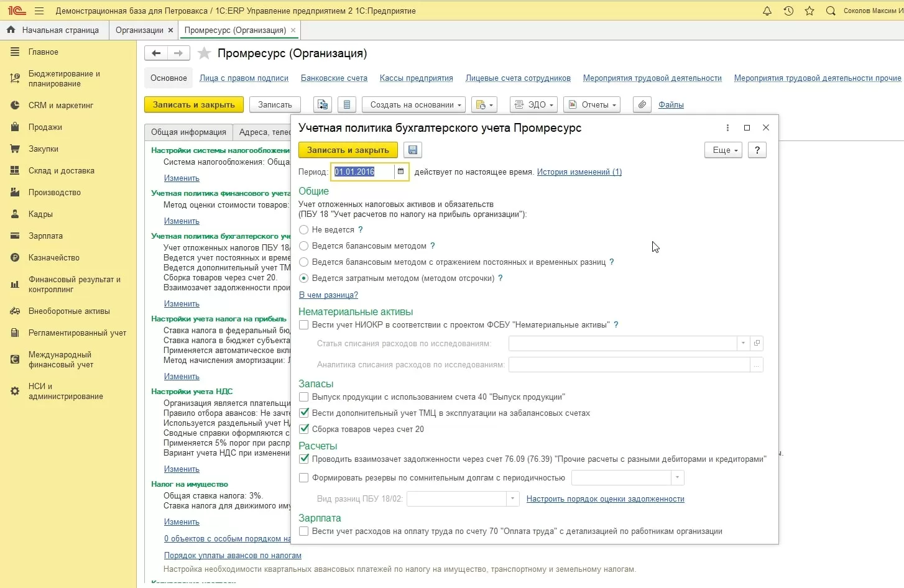Open "История изменений (1)" link
The width and height of the screenshot is (904, 588).
pyautogui.click(x=579, y=172)
